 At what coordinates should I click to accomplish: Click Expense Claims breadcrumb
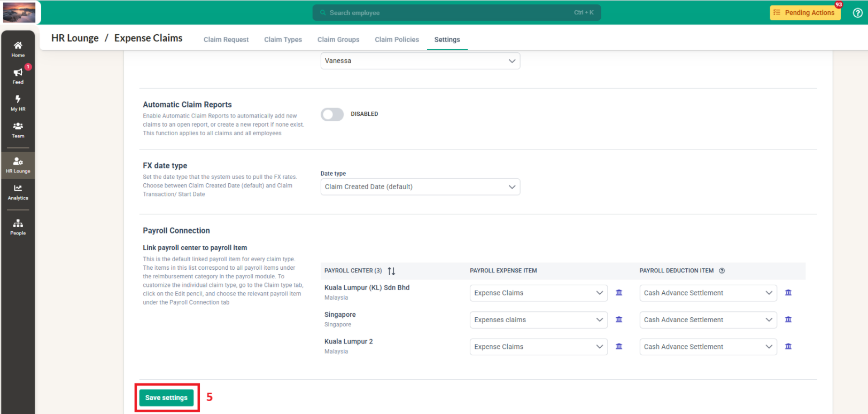point(148,38)
